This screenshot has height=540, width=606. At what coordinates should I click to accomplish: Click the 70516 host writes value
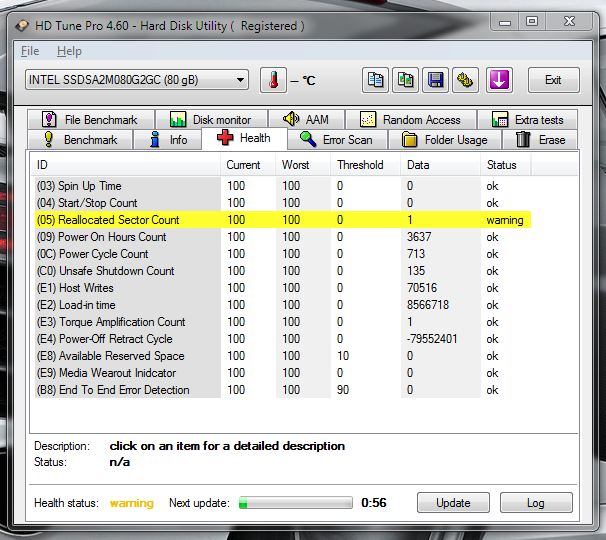[x=422, y=288]
